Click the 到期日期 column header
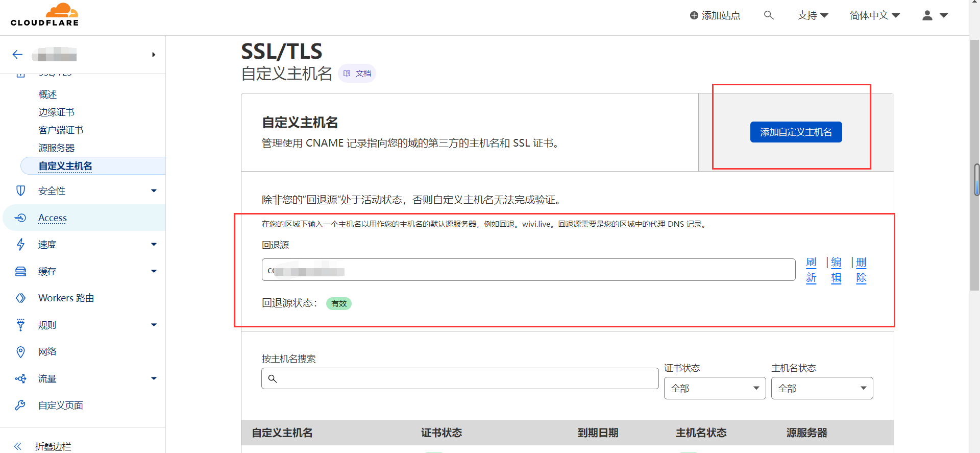This screenshot has width=980, height=453. click(598, 433)
